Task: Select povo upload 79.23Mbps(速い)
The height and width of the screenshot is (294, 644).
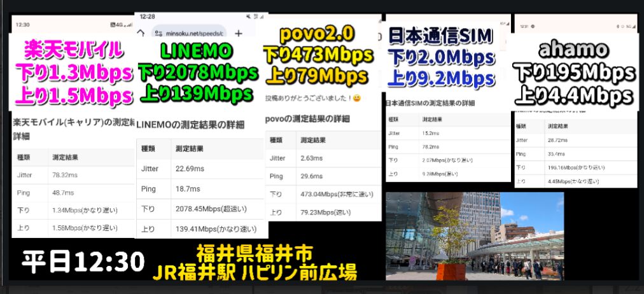Action: (326, 213)
